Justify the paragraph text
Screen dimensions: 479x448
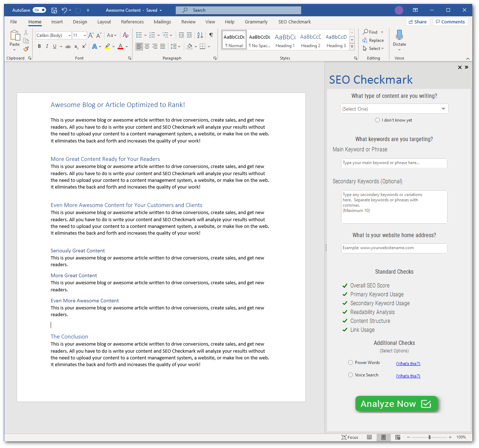coord(163,46)
